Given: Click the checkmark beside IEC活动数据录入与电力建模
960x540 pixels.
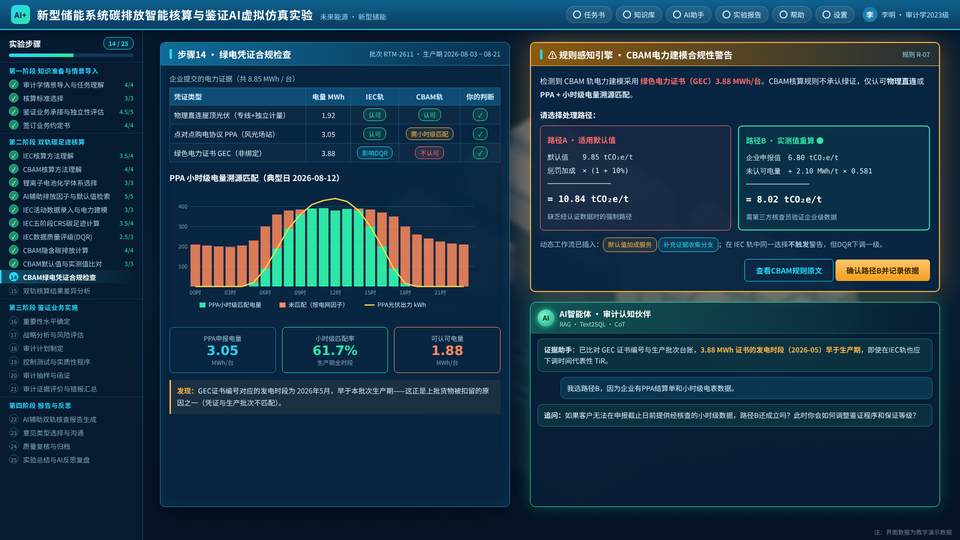Looking at the screenshot, I should 13,209.
